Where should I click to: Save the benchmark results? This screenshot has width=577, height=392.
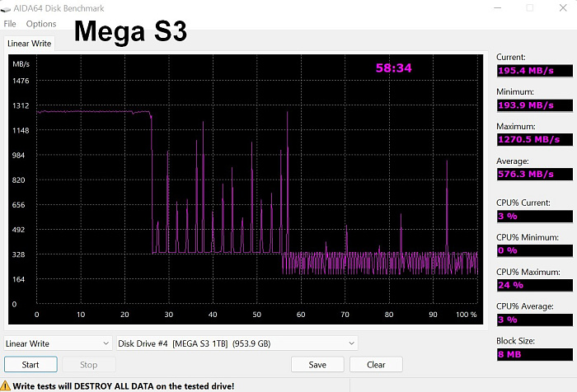click(x=317, y=365)
